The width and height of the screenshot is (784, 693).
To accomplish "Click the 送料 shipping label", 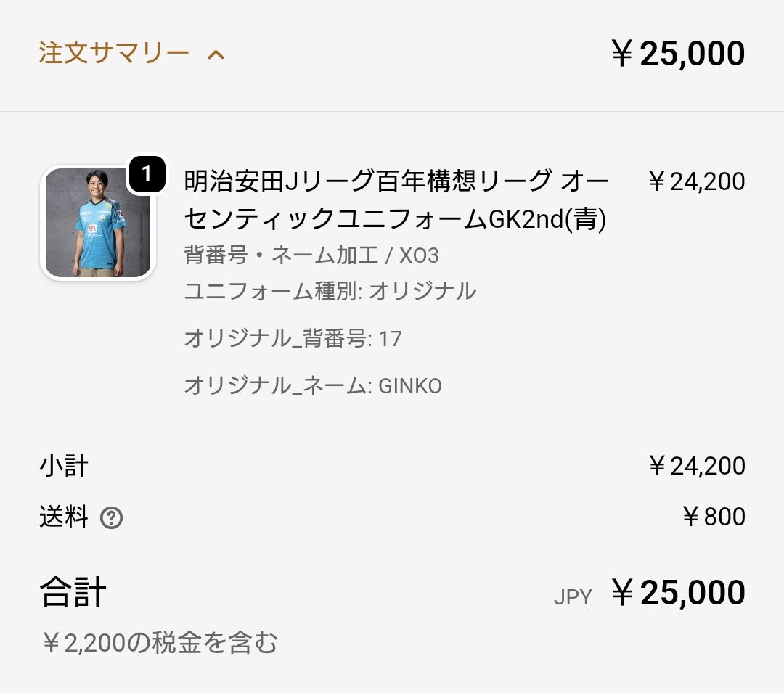I will tap(64, 517).
